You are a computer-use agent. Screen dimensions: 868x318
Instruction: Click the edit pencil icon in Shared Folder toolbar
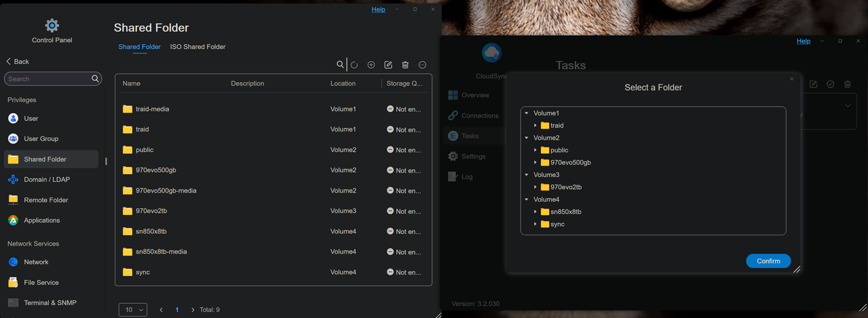click(x=388, y=65)
